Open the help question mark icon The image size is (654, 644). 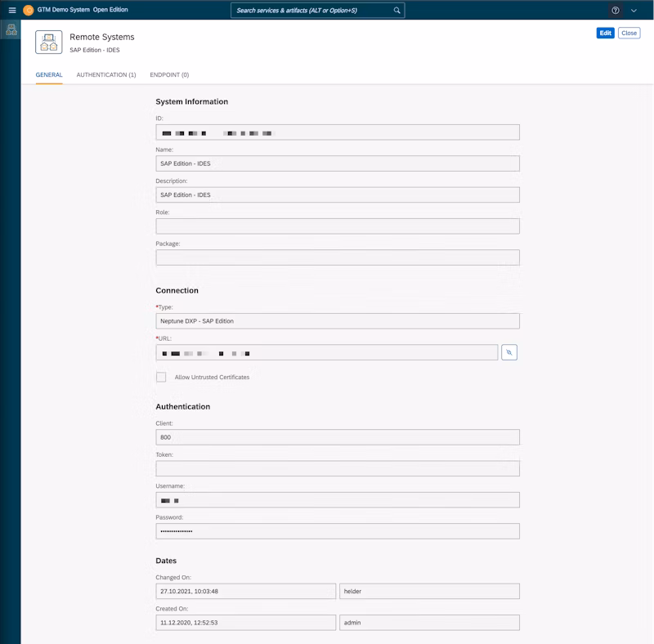616,11
